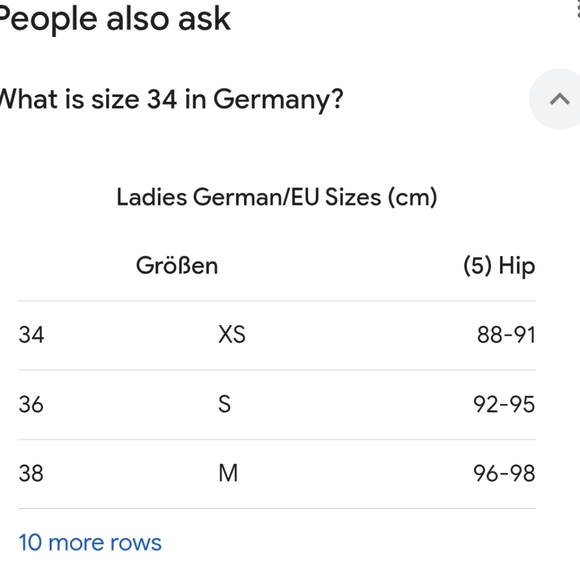Click the 'People also ask' heading

coord(115,18)
